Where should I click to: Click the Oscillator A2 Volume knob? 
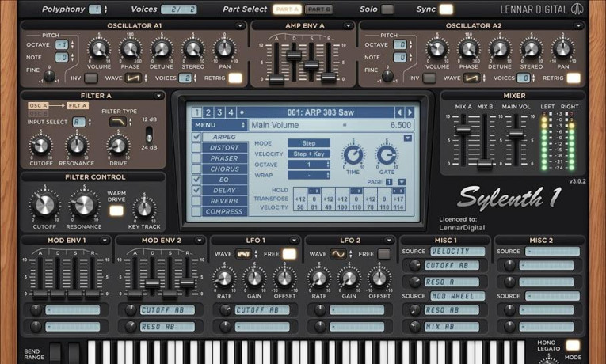tap(437, 49)
